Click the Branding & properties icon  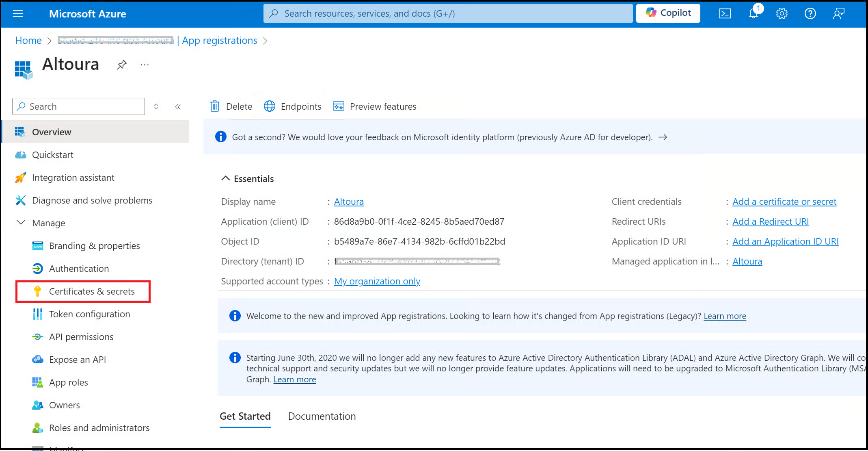pyautogui.click(x=37, y=246)
